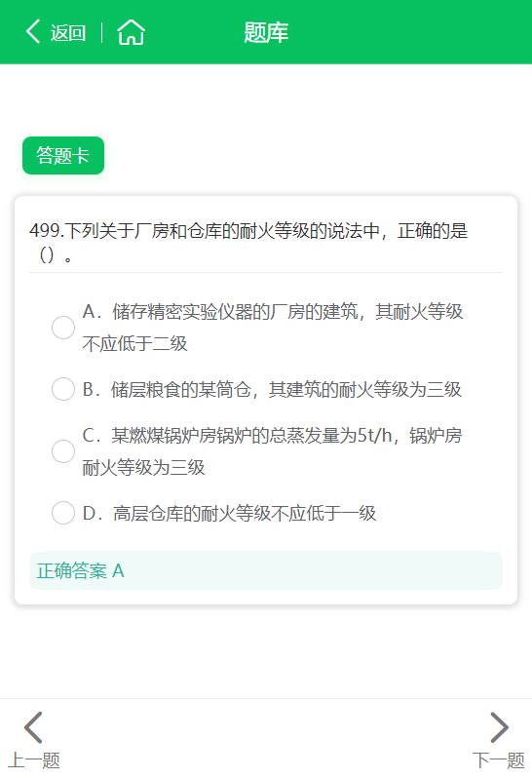Click the back chevron icon in header
The height and width of the screenshot is (778, 532).
33,32
